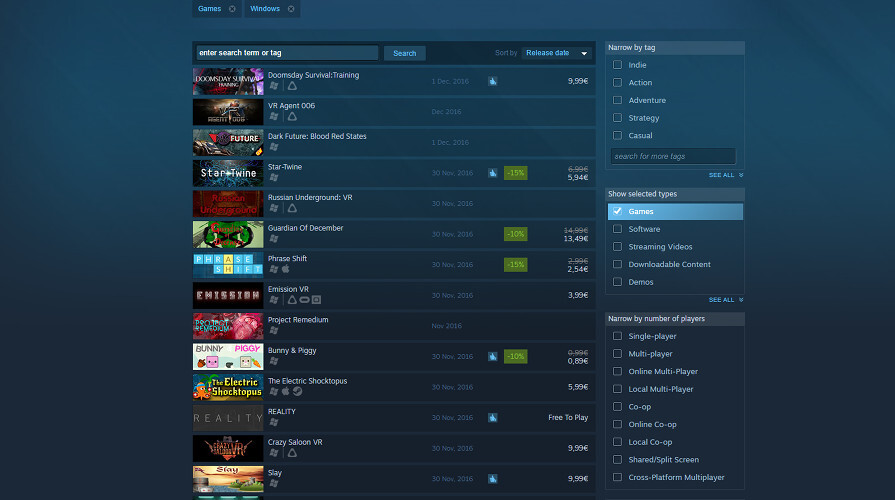Image resolution: width=895 pixels, height=500 pixels.
Task: Click the review thumbs-up icon for Bunny & Piggy
Action: pos(493,356)
